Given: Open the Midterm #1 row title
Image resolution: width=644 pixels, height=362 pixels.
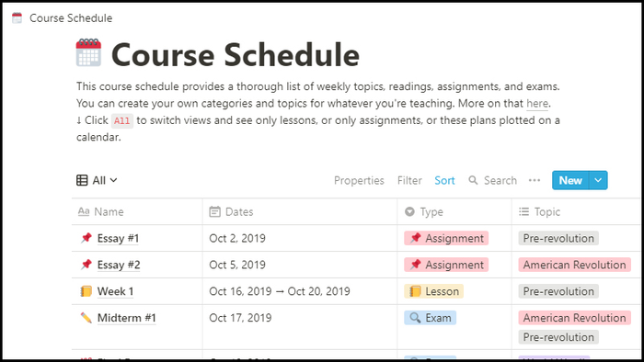Looking at the screenshot, I should (x=127, y=318).
